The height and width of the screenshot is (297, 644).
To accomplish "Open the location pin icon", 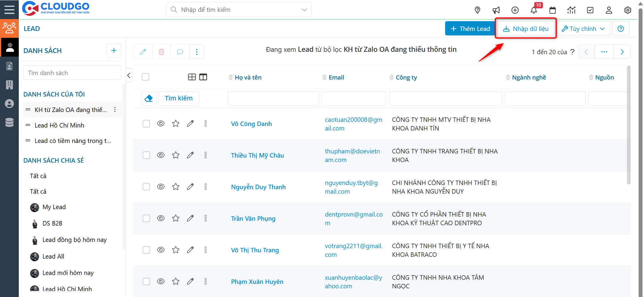I will (x=477, y=10).
